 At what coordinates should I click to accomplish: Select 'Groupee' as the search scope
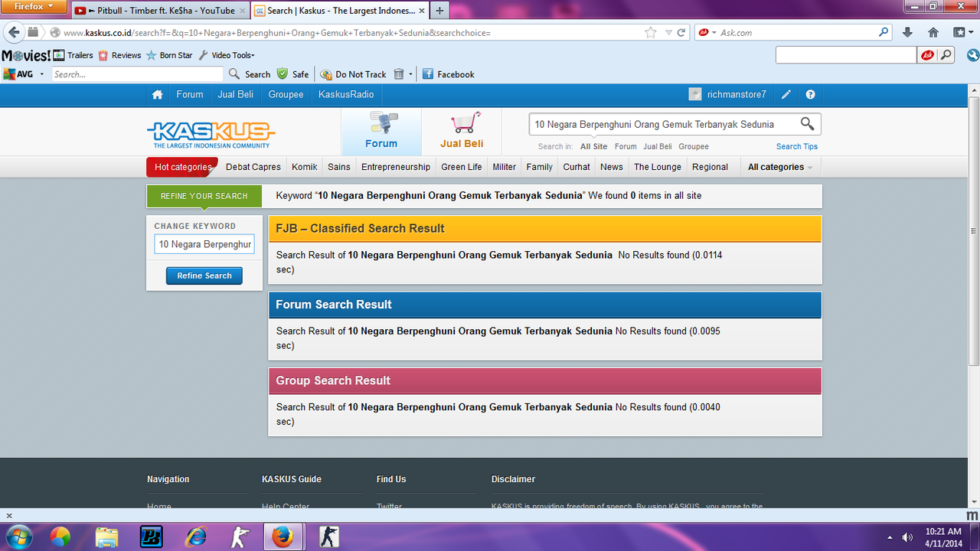pos(694,146)
